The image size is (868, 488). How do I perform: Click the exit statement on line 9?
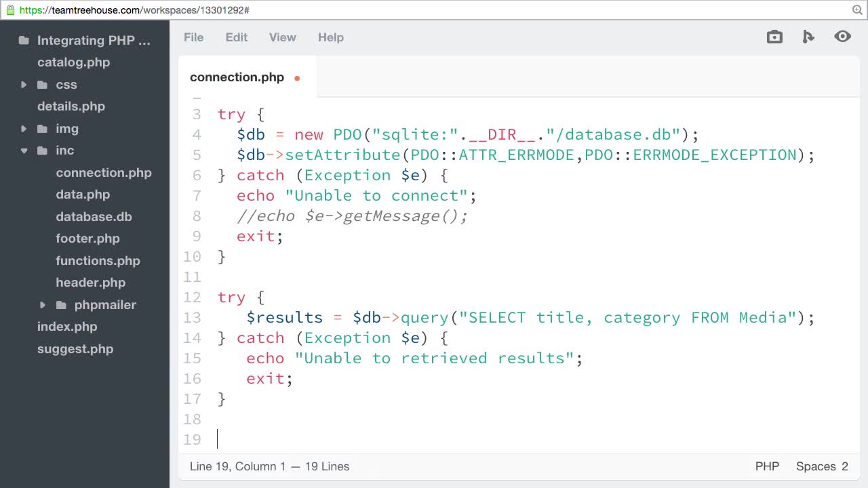point(256,236)
